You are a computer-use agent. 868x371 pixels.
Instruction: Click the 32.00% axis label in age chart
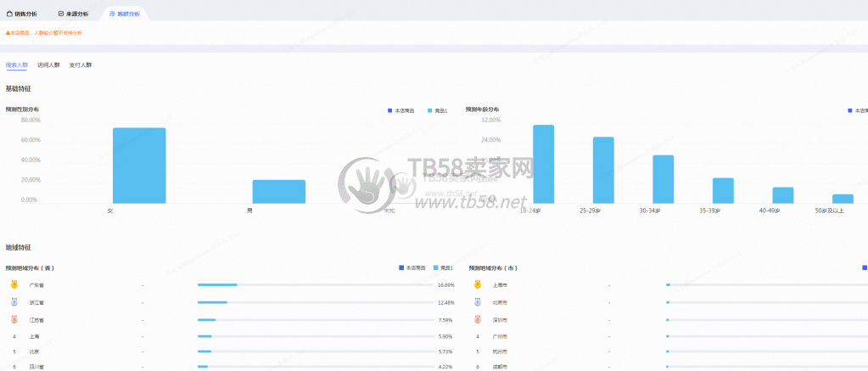tap(491, 120)
